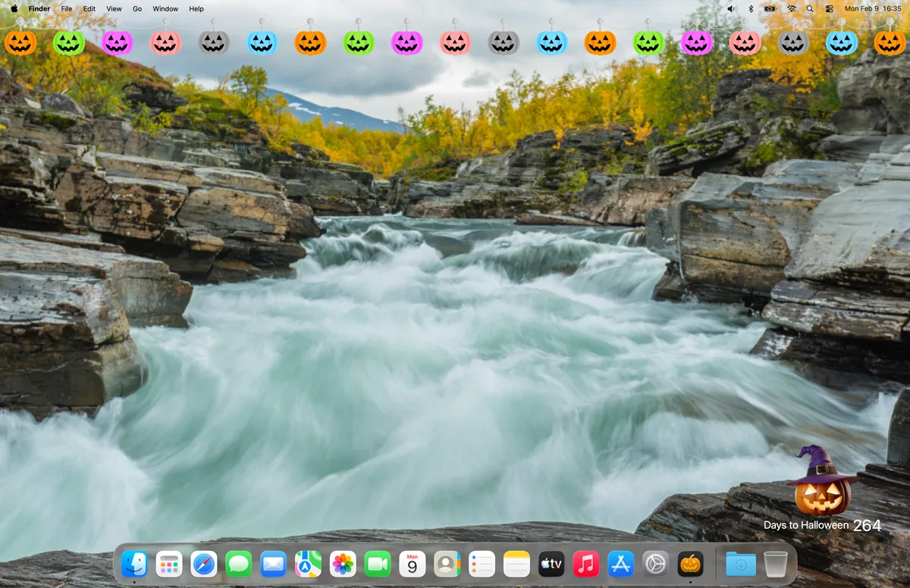This screenshot has height=588, width=910.
Task: Open the Trash
Action: 775,564
